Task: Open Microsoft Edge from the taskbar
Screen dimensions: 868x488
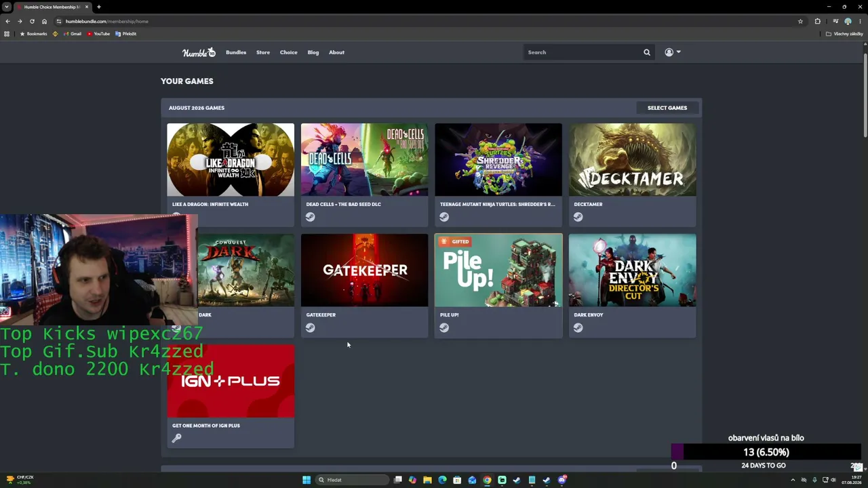Action: (442, 480)
